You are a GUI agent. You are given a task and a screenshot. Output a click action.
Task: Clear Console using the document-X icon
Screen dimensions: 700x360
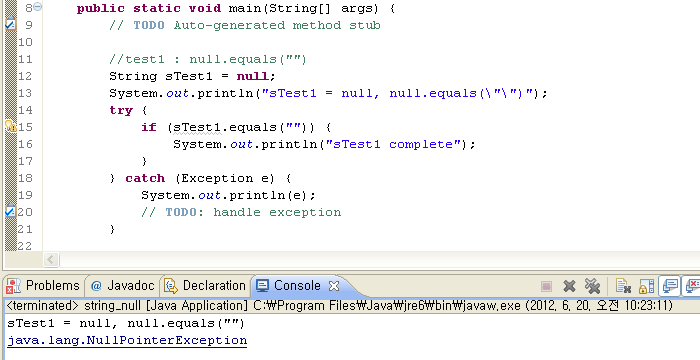point(623,286)
